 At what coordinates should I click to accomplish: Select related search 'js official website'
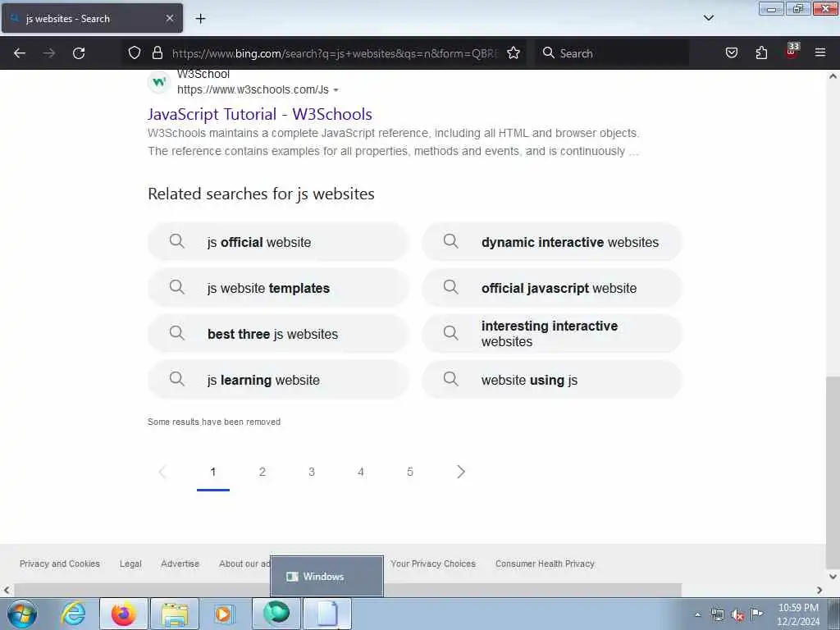pos(278,242)
